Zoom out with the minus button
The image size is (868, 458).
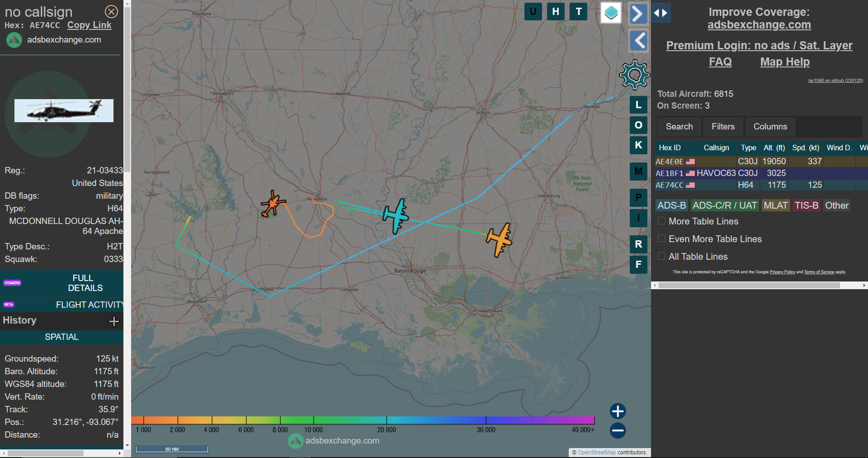point(618,430)
